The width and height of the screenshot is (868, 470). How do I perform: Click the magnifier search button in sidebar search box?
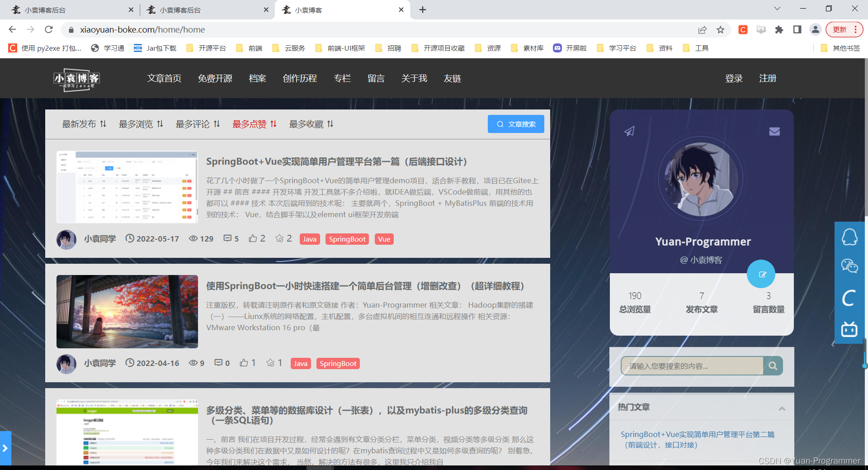[773, 366]
